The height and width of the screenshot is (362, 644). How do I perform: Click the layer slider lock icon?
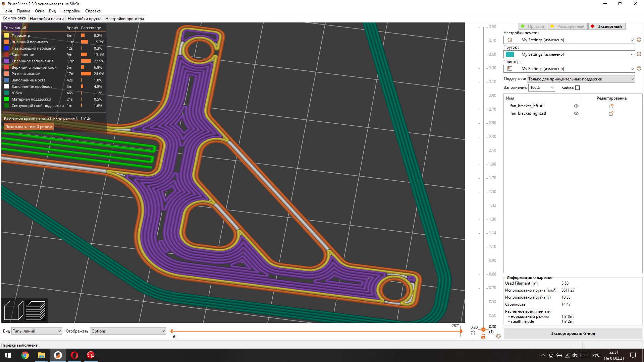click(x=483, y=336)
